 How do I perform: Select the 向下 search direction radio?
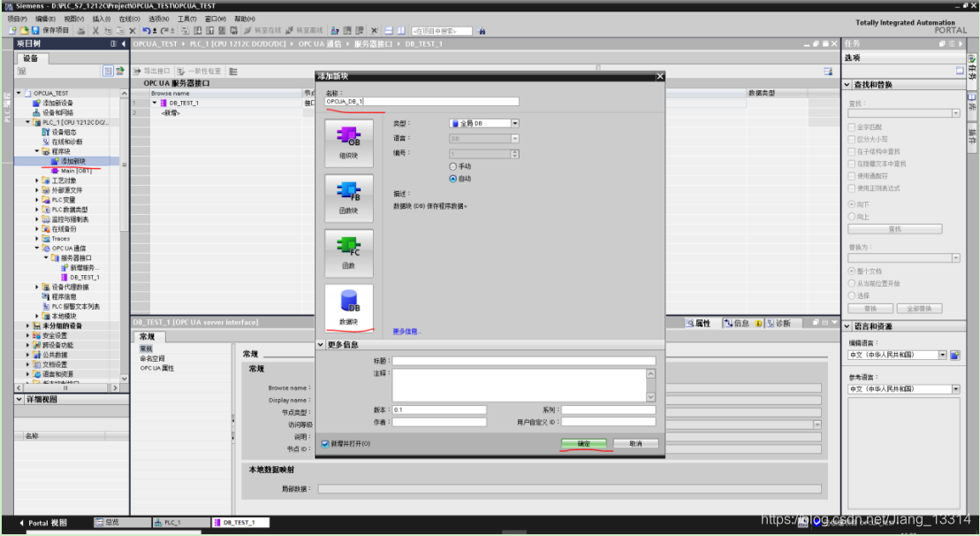pyautogui.click(x=851, y=204)
